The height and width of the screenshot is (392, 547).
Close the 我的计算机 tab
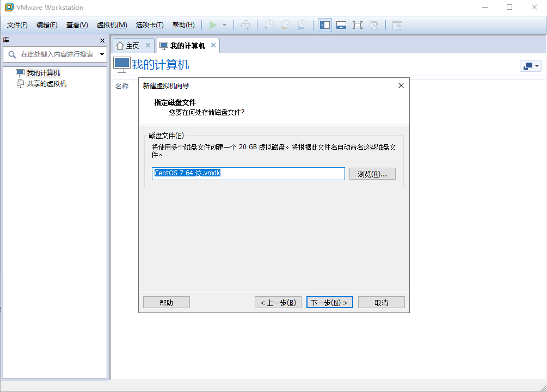[213, 45]
